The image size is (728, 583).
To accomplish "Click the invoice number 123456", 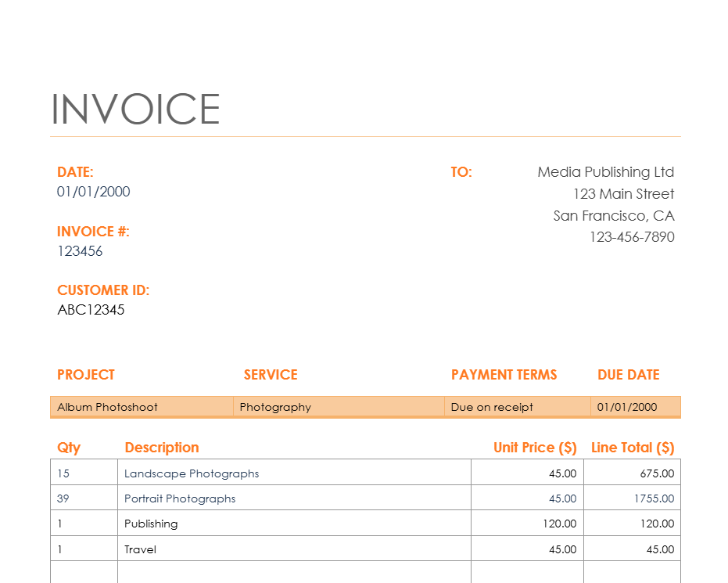I will pos(80,251).
